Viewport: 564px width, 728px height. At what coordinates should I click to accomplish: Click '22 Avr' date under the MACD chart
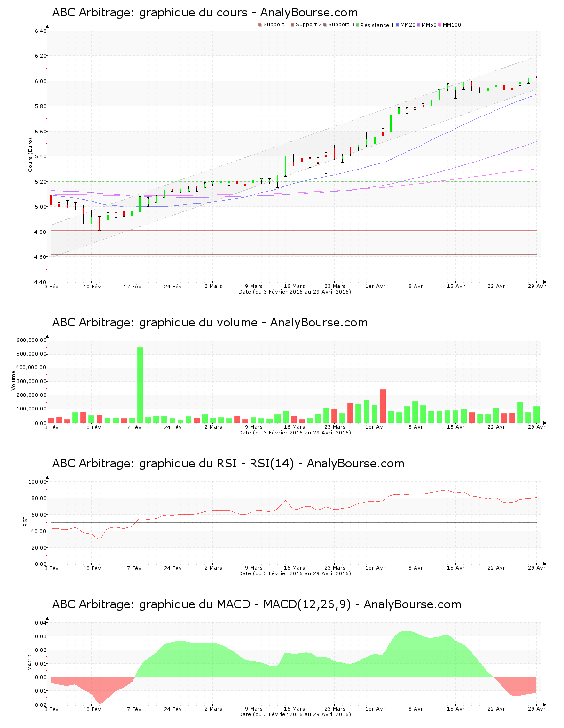[x=496, y=709]
